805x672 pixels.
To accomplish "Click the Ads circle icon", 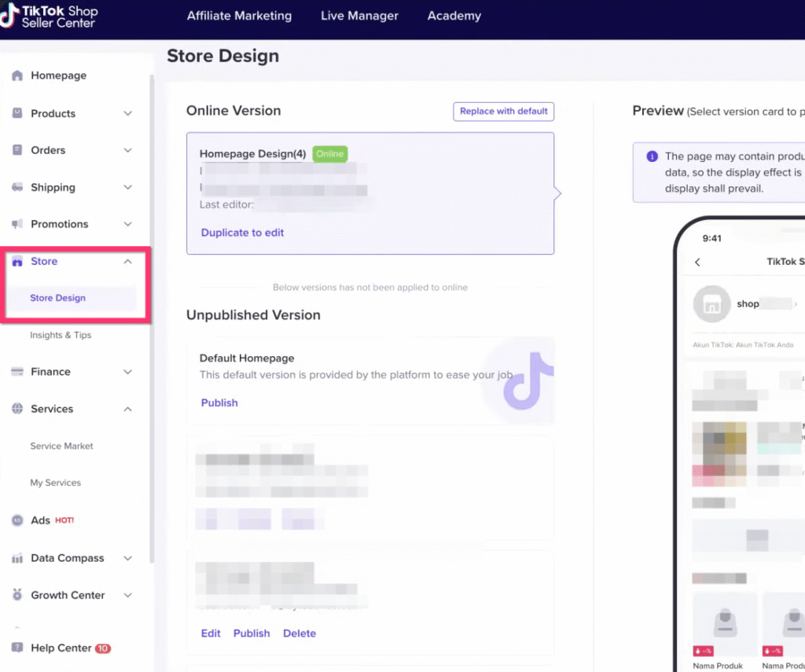I will coord(17,520).
